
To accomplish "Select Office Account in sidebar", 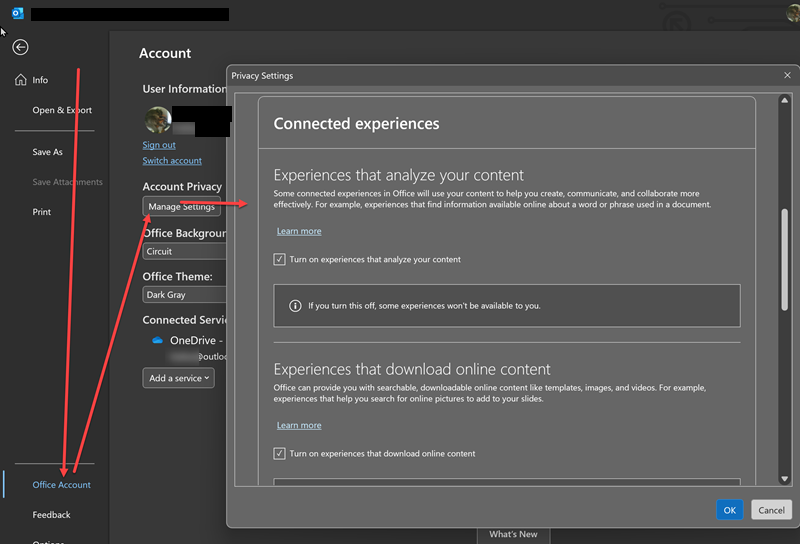I will point(62,485).
